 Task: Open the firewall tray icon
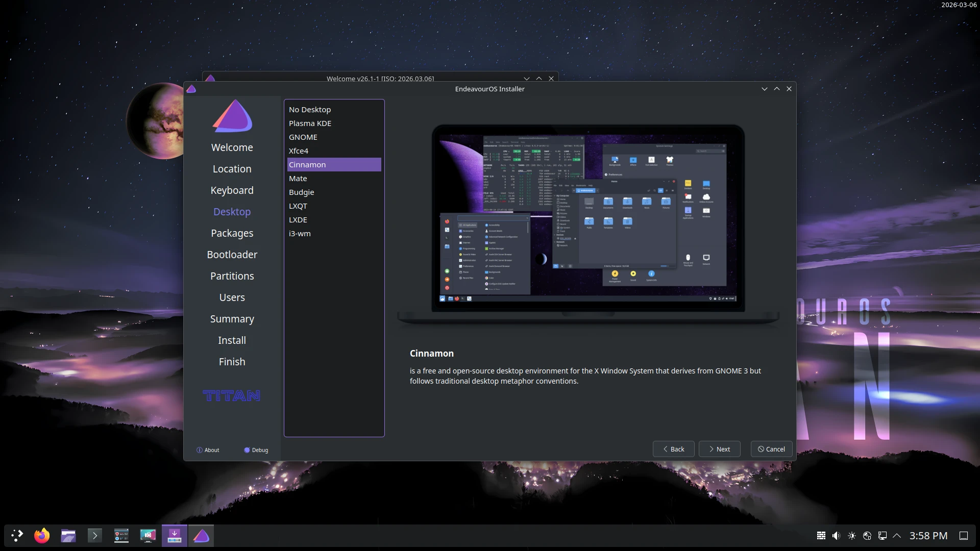coord(821,536)
